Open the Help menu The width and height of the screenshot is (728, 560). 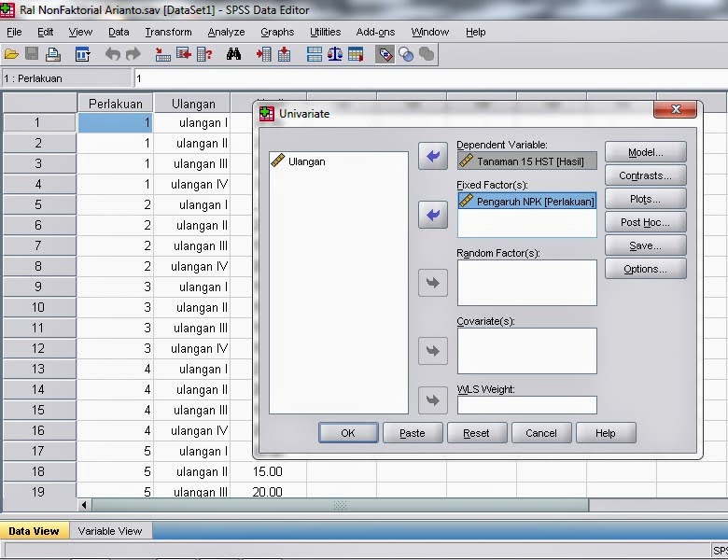(475, 32)
